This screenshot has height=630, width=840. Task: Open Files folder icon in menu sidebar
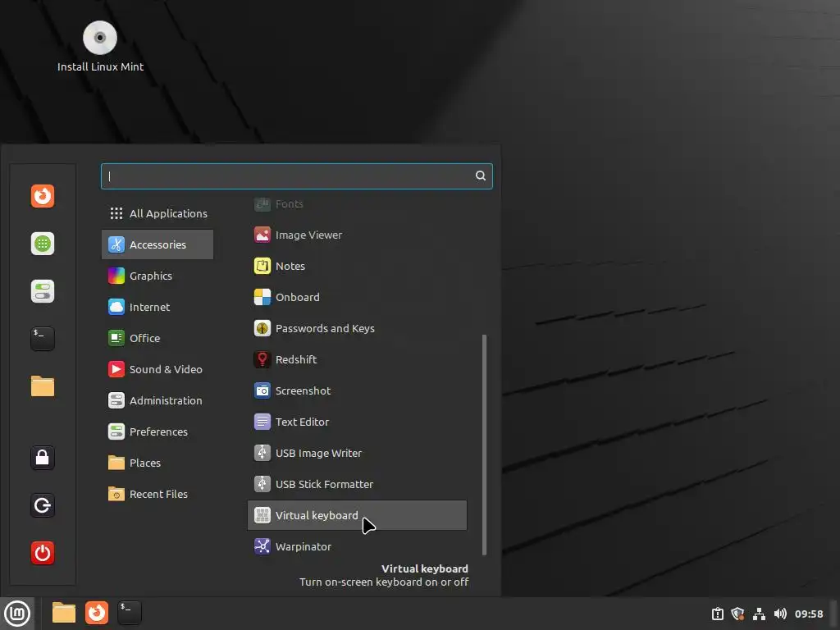[43, 386]
